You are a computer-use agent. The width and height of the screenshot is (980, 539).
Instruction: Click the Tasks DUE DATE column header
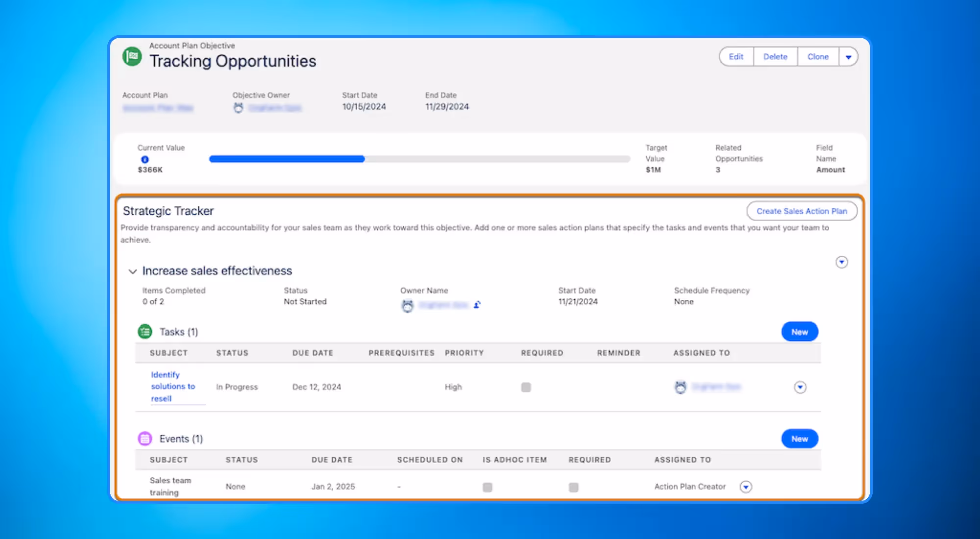click(x=313, y=353)
